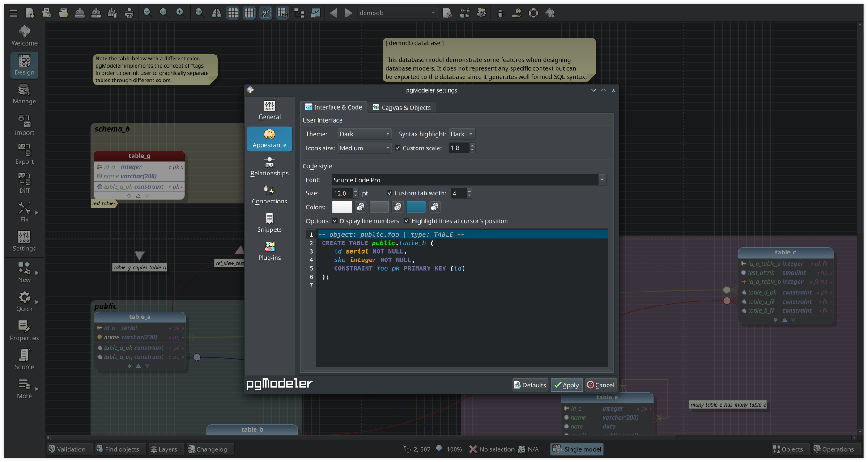Click the next model arrow

tap(349, 13)
